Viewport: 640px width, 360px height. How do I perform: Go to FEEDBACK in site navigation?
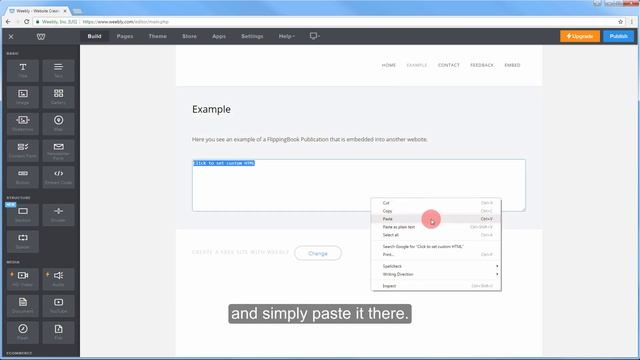[x=482, y=65]
